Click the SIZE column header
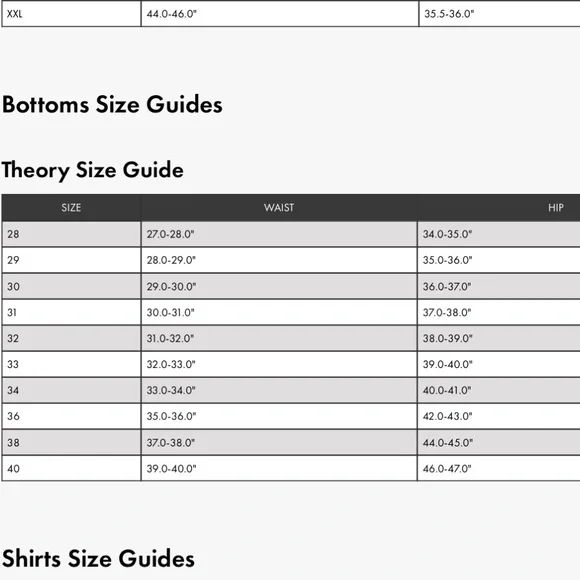Viewport: 580px width, 580px height. point(71,208)
